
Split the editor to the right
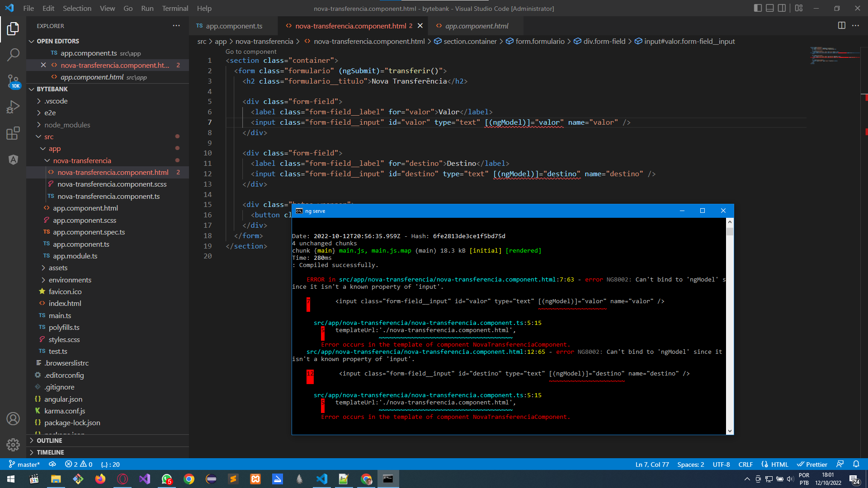pyautogui.click(x=842, y=26)
